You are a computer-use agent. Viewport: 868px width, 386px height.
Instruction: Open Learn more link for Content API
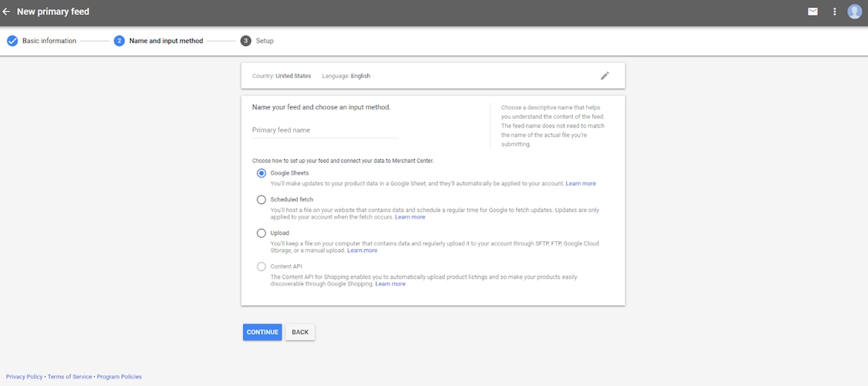[391, 284]
